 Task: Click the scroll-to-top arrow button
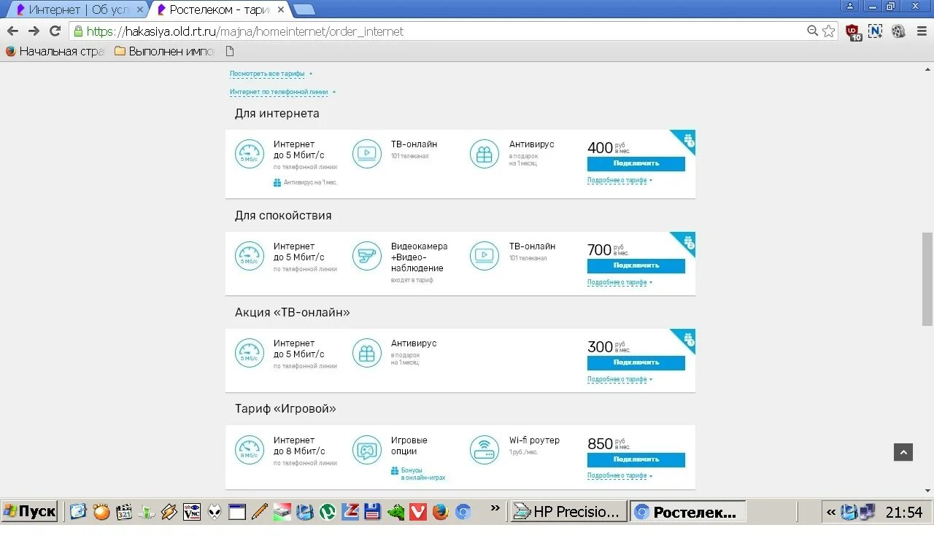point(903,452)
